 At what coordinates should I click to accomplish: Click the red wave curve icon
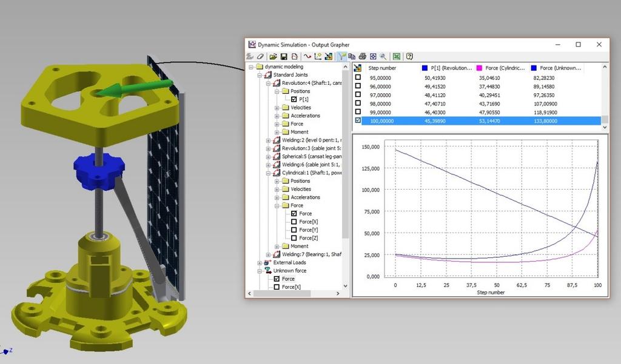click(x=307, y=56)
